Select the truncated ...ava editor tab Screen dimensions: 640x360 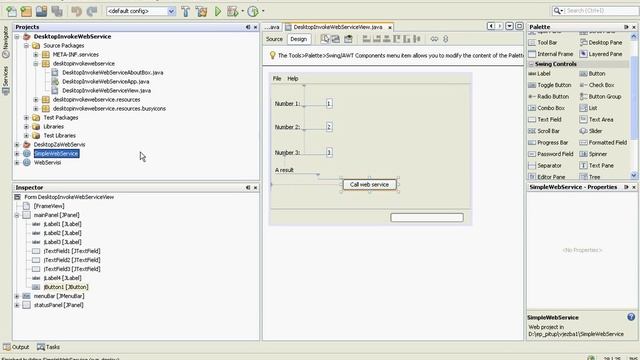[x=272, y=27]
